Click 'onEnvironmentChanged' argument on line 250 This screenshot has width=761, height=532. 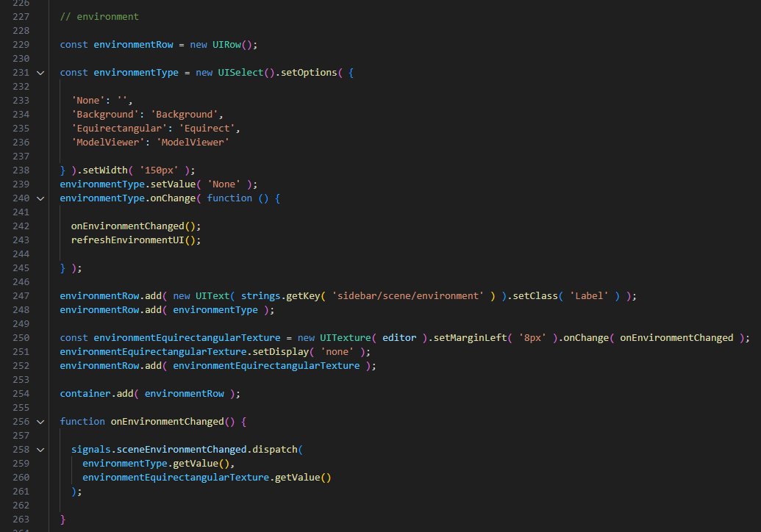pos(676,338)
